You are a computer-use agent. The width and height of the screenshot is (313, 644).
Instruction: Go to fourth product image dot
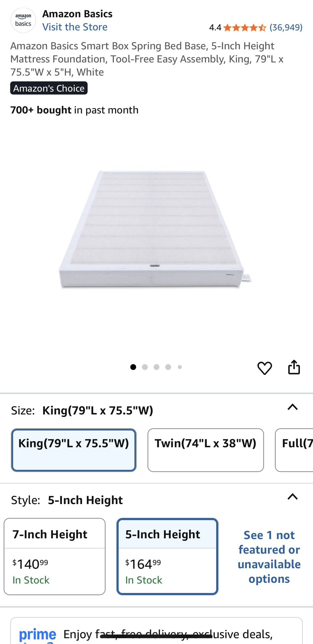pyautogui.click(x=168, y=367)
